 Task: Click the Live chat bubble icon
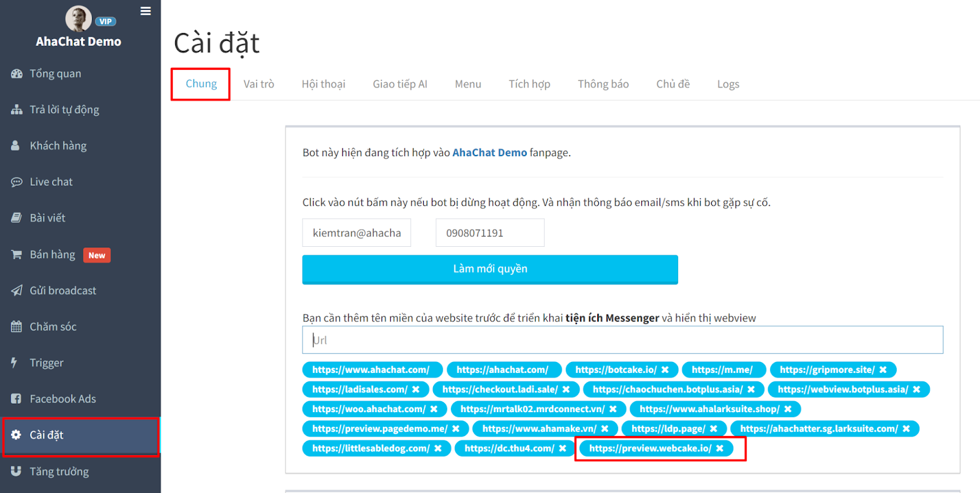(17, 182)
